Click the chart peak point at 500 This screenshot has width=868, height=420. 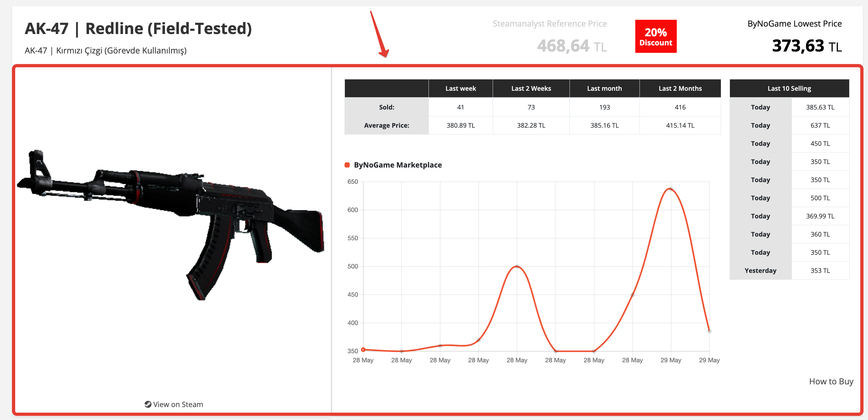tap(517, 266)
